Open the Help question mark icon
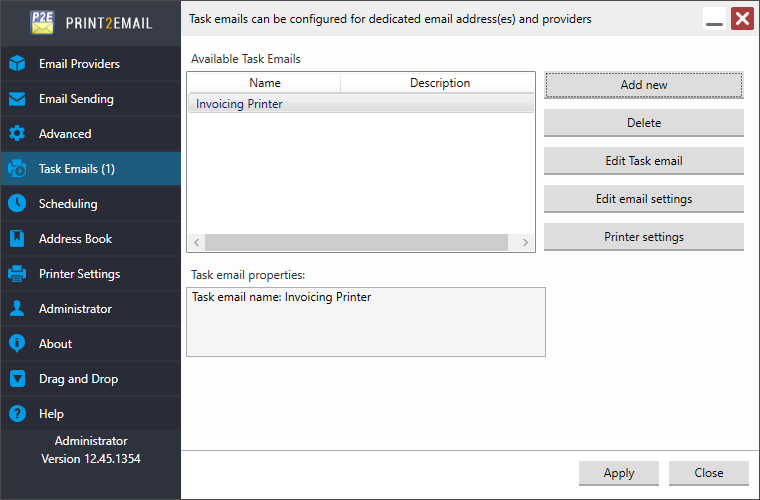 point(17,414)
